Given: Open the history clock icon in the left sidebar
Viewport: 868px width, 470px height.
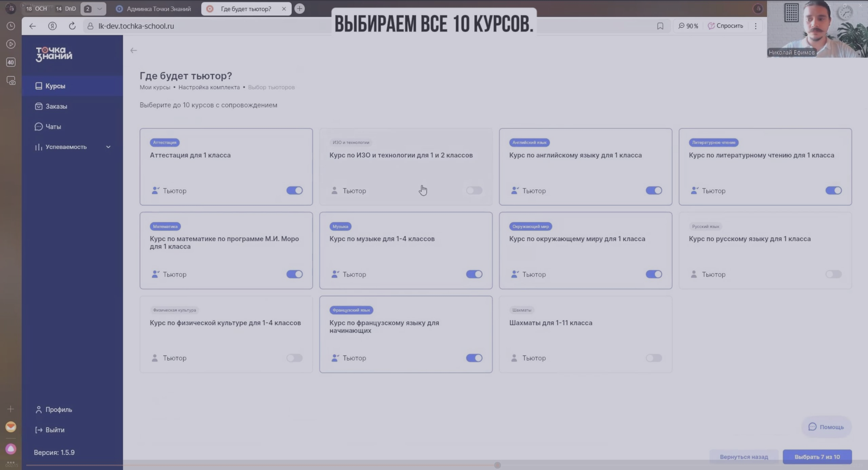Looking at the screenshot, I should [11, 26].
